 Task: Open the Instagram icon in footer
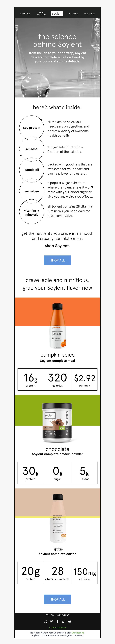click(45, 621)
